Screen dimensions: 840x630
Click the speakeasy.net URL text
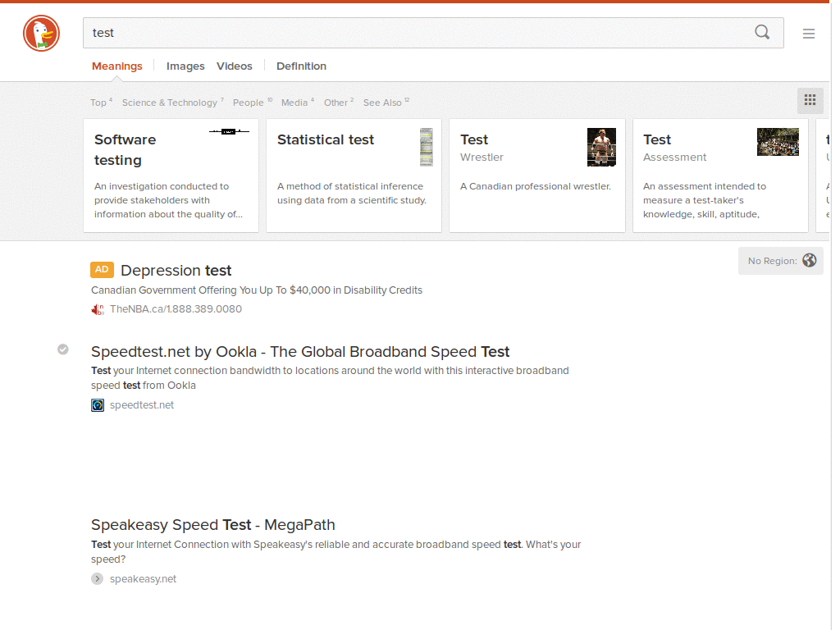pos(143,578)
